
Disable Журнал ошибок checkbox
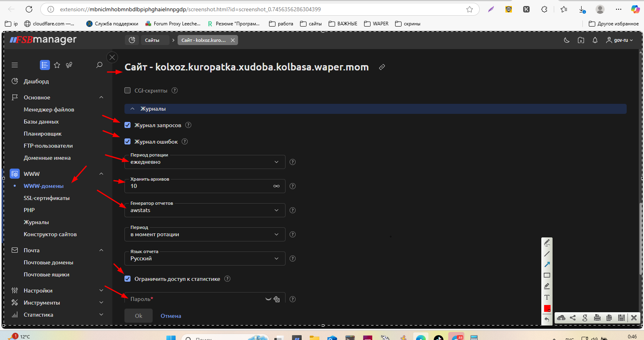128,142
